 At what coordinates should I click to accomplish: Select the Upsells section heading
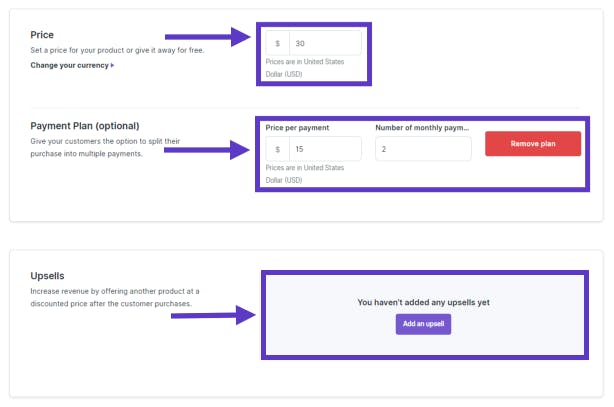47,276
